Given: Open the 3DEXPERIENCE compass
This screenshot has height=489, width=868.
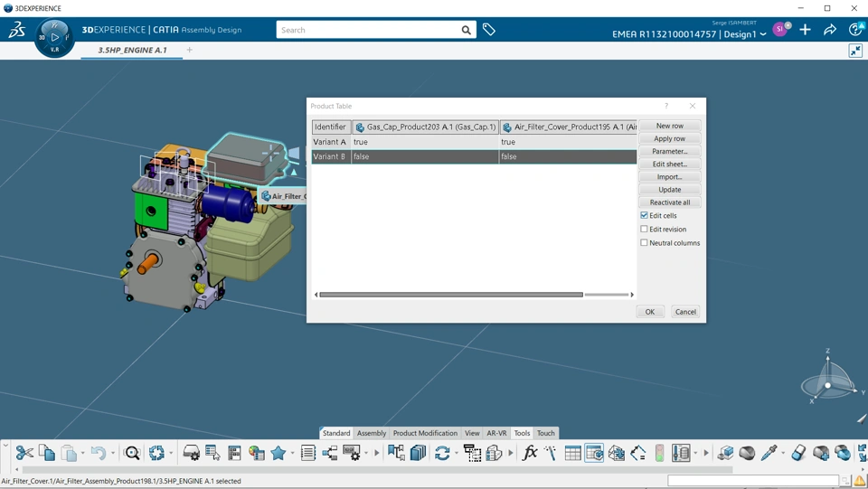Looking at the screenshot, I should click(x=54, y=38).
